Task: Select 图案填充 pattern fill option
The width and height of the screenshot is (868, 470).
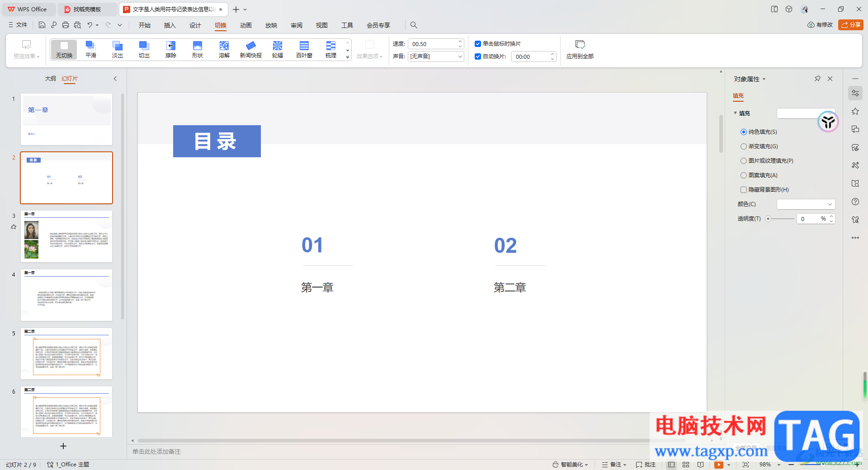Action: point(759,175)
